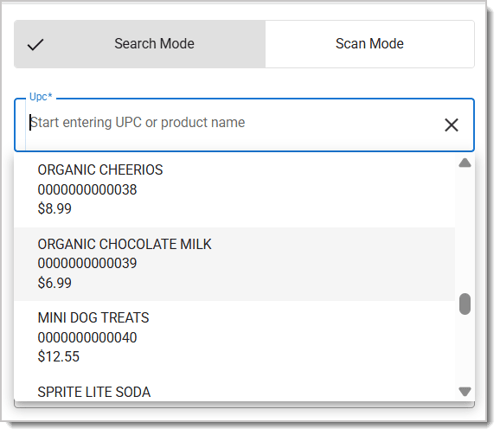
Task: Click UPC code 000000000040
Action: click(x=87, y=337)
